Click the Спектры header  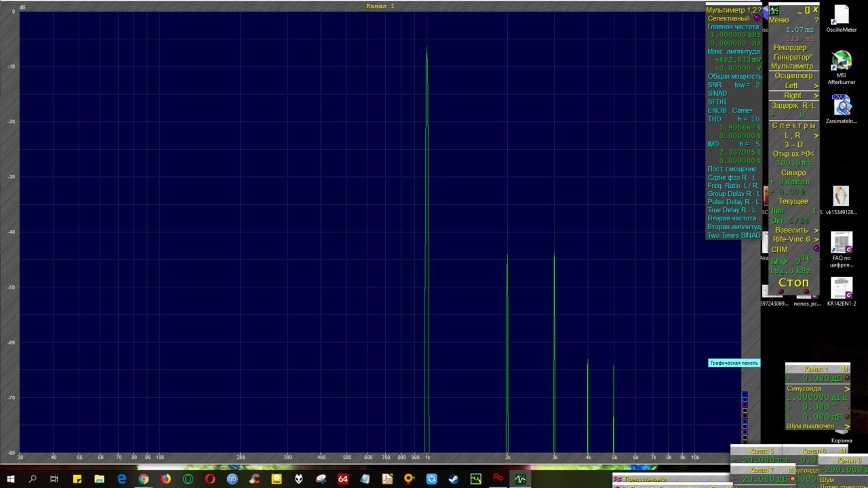pyautogui.click(x=793, y=125)
